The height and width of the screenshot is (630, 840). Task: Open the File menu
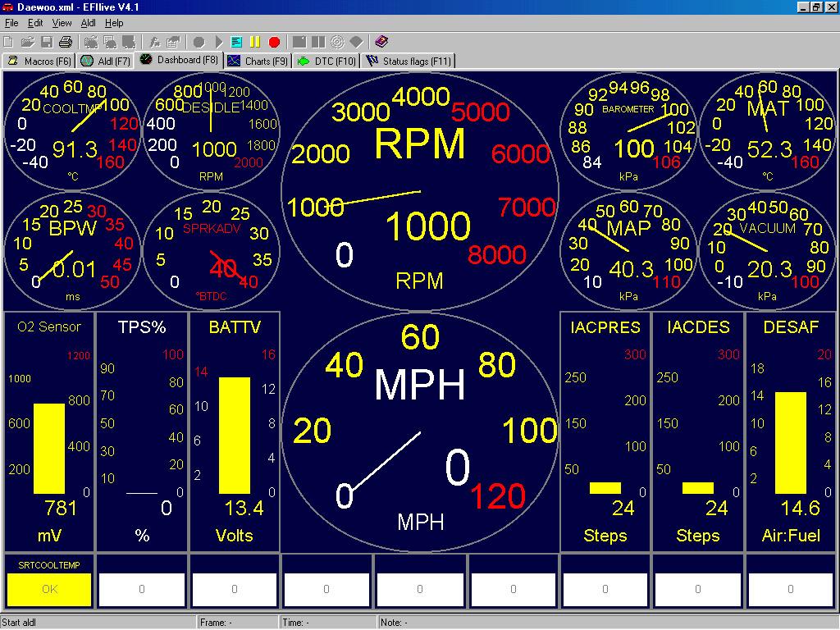(11, 23)
